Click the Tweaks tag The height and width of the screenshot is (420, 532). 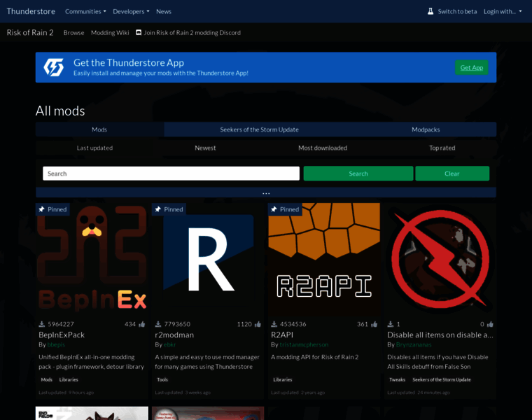click(398, 379)
